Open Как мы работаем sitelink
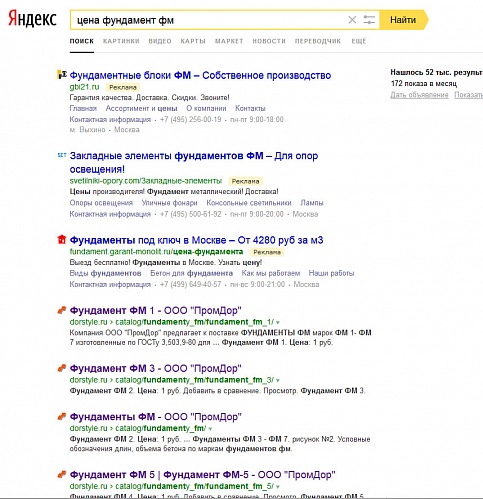The height and width of the screenshot is (499, 483). [271, 273]
